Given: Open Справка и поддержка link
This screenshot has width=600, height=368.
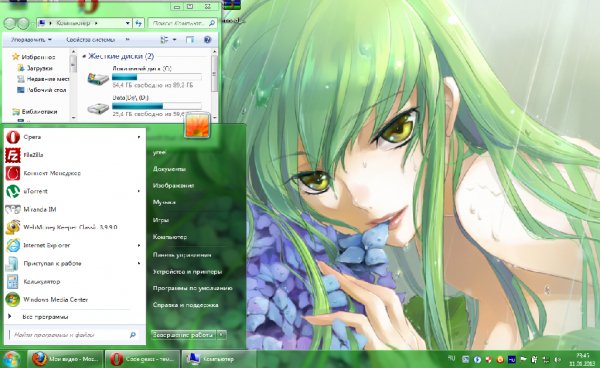Looking at the screenshot, I should pos(186,305).
